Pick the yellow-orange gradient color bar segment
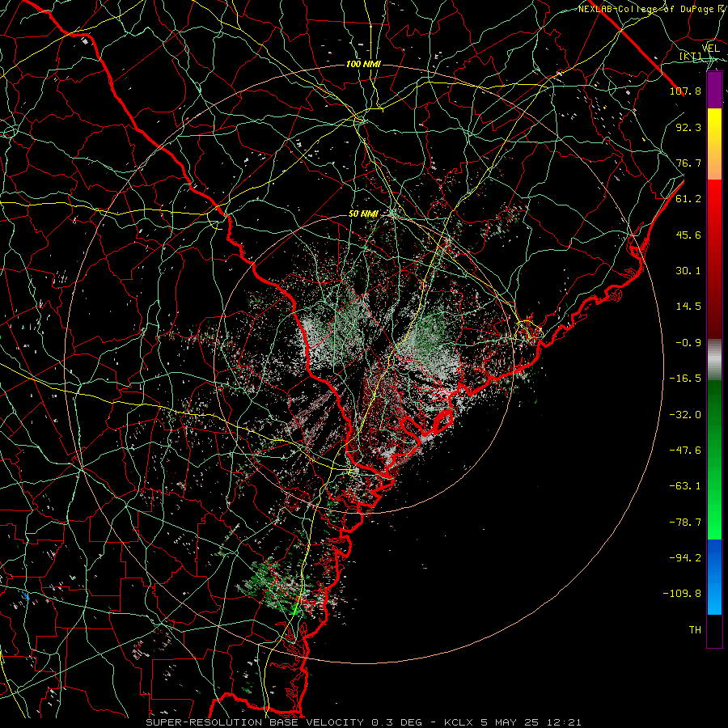The height and width of the screenshot is (728, 728). tap(714, 145)
